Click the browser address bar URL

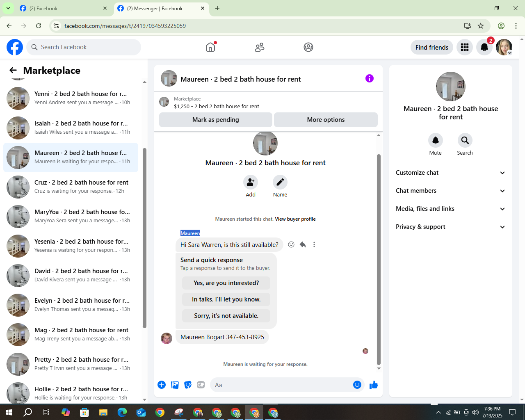pos(125,26)
